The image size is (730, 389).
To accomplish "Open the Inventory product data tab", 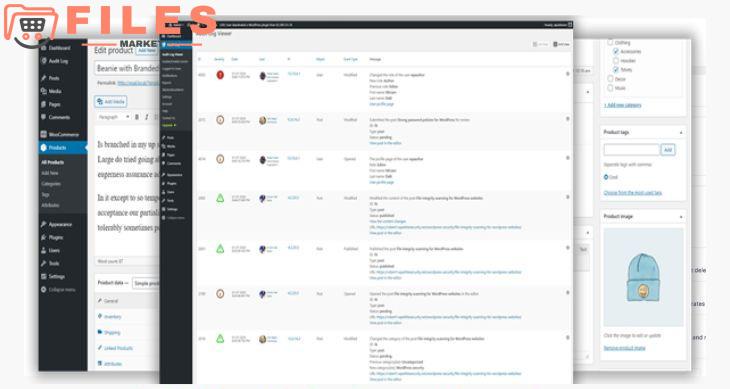I will [110, 316].
